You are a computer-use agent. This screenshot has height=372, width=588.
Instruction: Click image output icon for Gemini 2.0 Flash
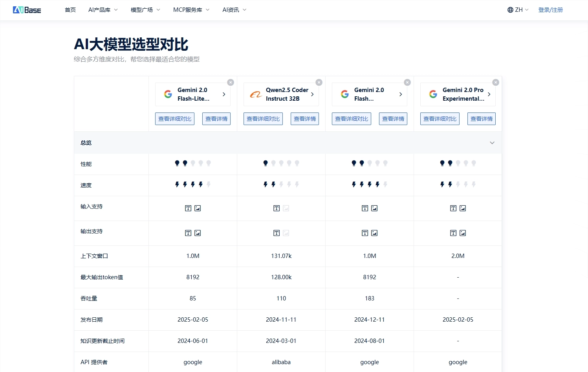coord(374,233)
